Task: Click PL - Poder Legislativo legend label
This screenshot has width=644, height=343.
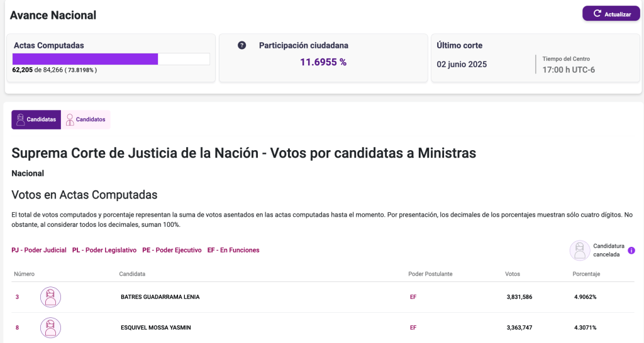Action: pyautogui.click(x=104, y=250)
